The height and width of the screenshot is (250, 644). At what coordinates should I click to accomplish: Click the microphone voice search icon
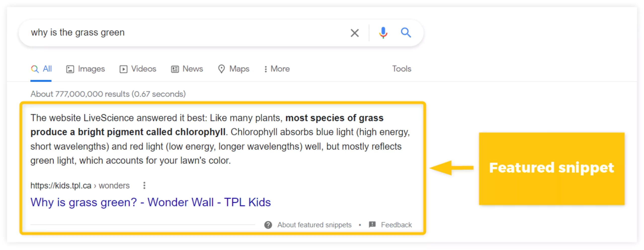tap(383, 33)
